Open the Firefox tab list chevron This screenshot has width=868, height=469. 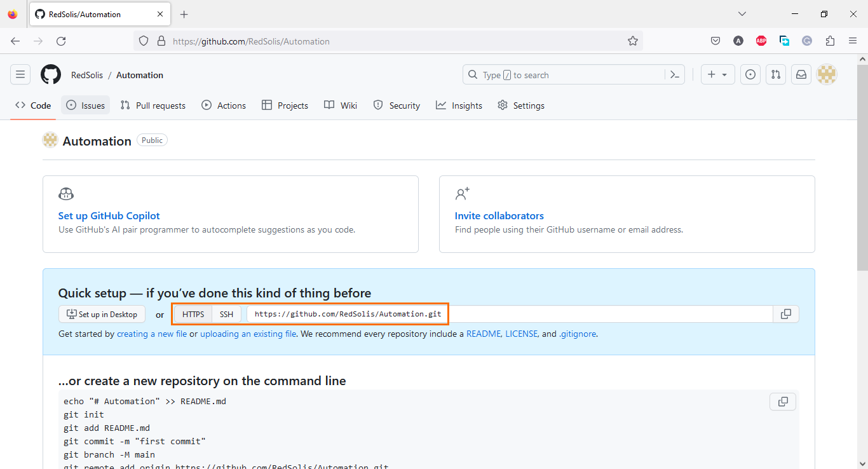pos(742,13)
